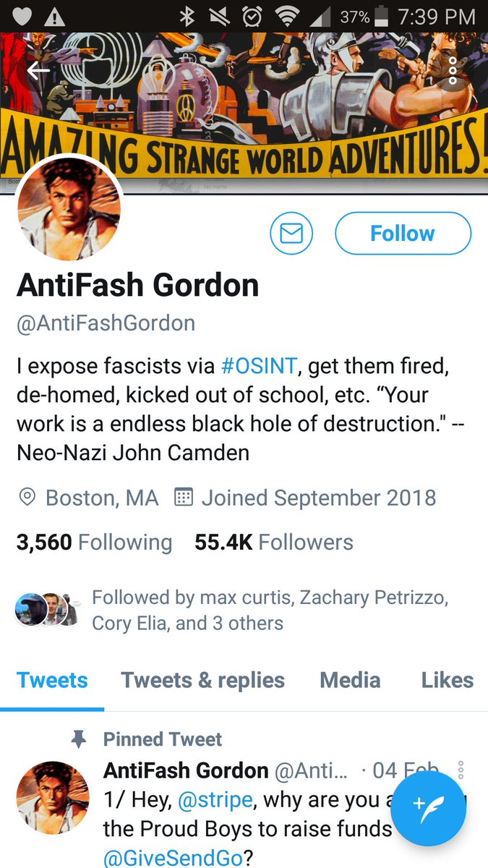Tap the compose tweet floating button

click(428, 809)
